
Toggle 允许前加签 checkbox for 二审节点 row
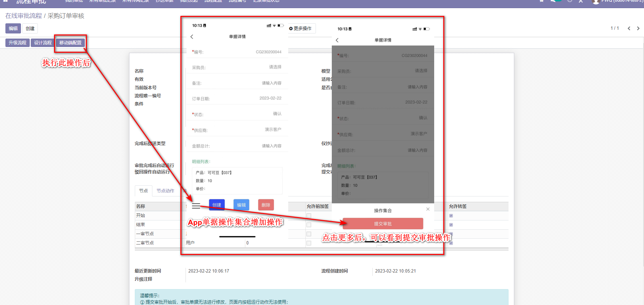[x=309, y=243]
